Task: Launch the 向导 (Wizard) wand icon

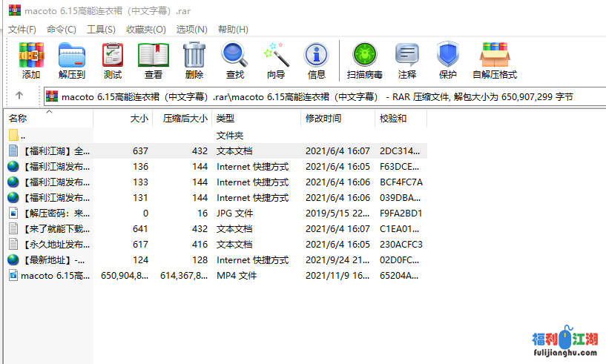Action: (276, 59)
